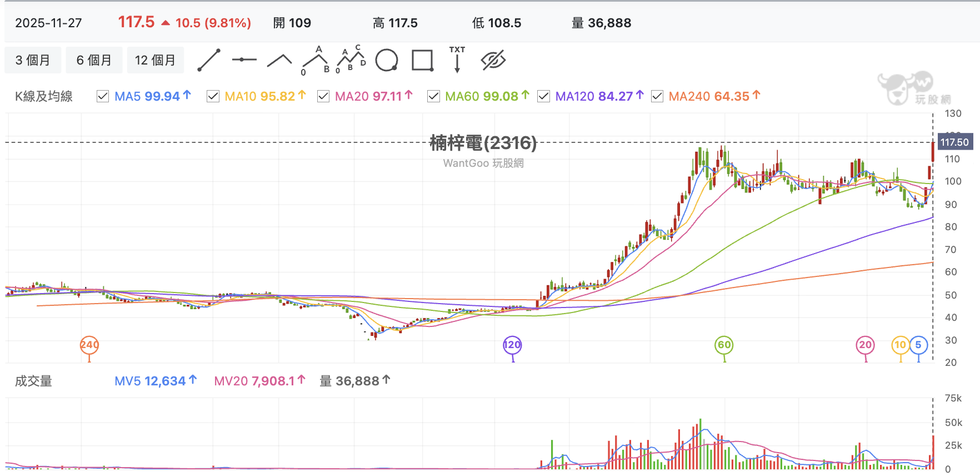Uncheck the MA5 moving average checkbox
This screenshot has width=980, height=476.
tap(103, 96)
